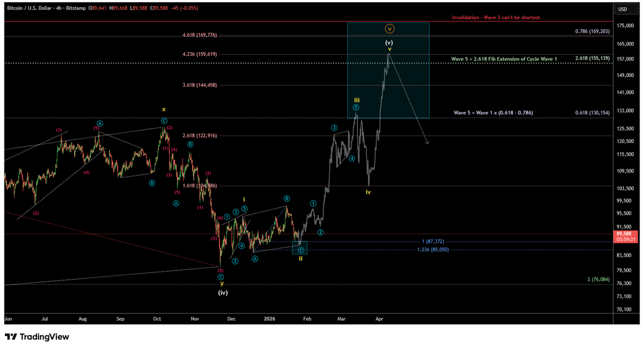This screenshot has height=349, width=644.
Task: Click the 120,500 price axis label
Action: [x=626, y=141]
